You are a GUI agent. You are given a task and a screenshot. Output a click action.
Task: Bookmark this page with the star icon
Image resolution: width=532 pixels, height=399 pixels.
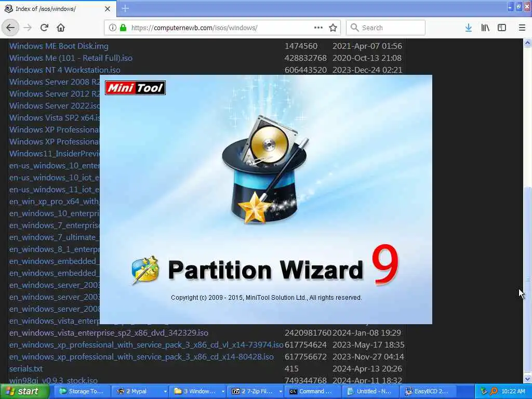(333, 28)
